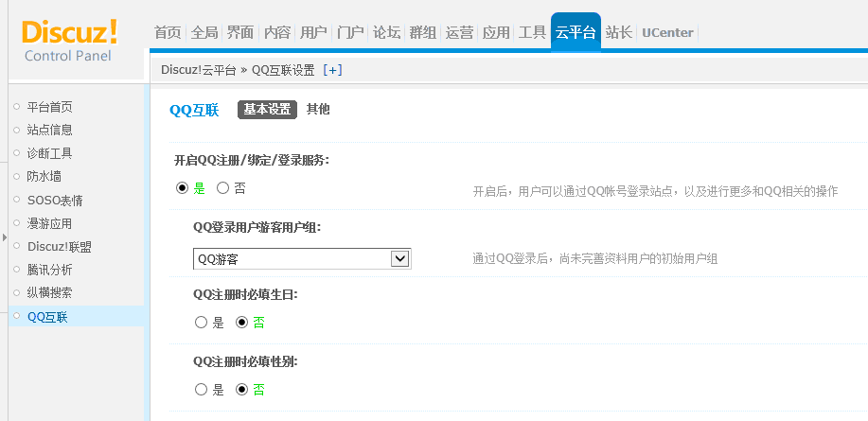Collapse sidebar using left edge arrow
Viewport: 868px width, 421px height.
5,237
